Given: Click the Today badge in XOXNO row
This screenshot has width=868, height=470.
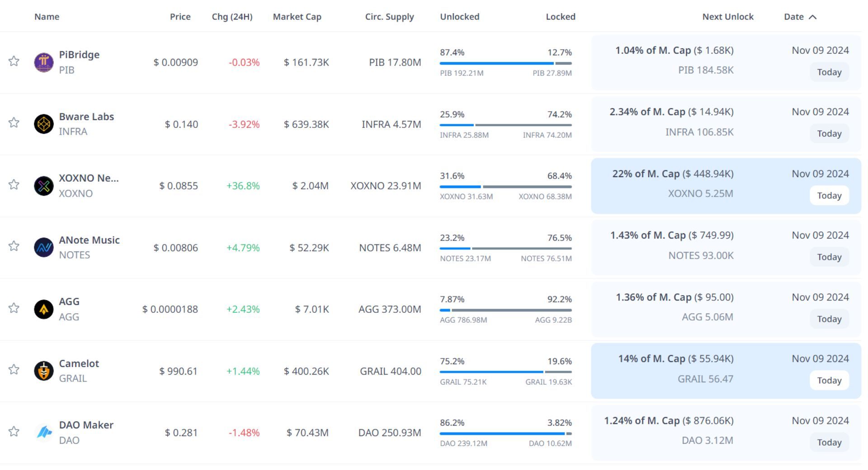Looking at the screenshot, I should pyautogui.click(x=829, y=196).
